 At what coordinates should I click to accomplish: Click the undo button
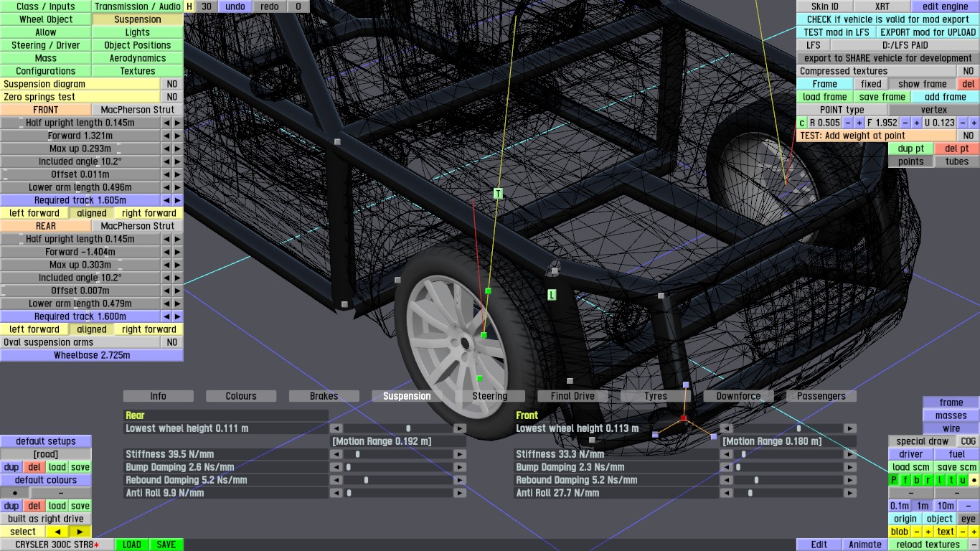(x=235, y=6)
